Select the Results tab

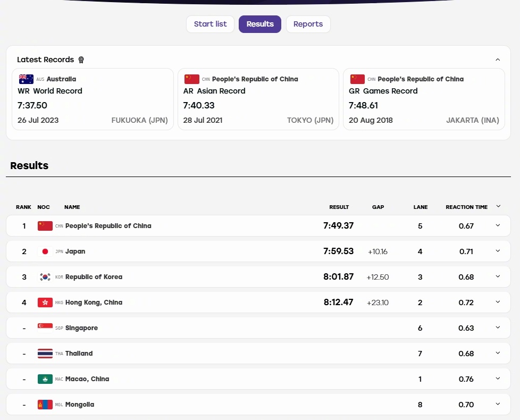point(260,24)
